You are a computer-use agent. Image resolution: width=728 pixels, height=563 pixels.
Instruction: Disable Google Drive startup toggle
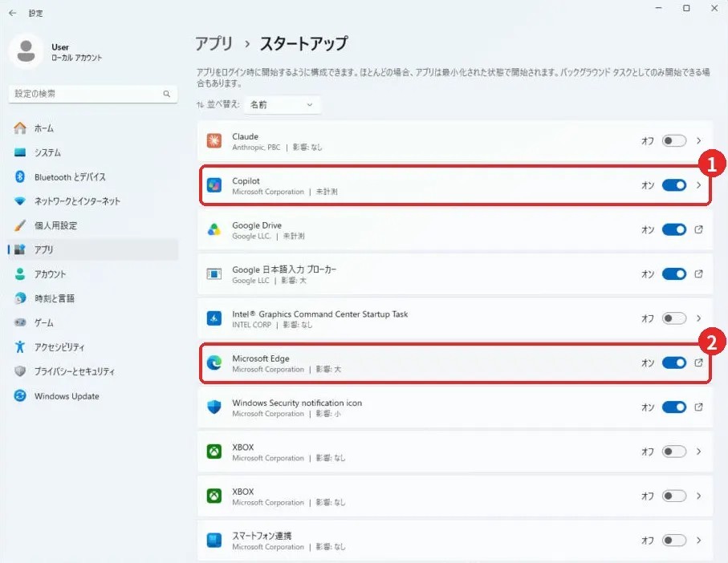674,229
